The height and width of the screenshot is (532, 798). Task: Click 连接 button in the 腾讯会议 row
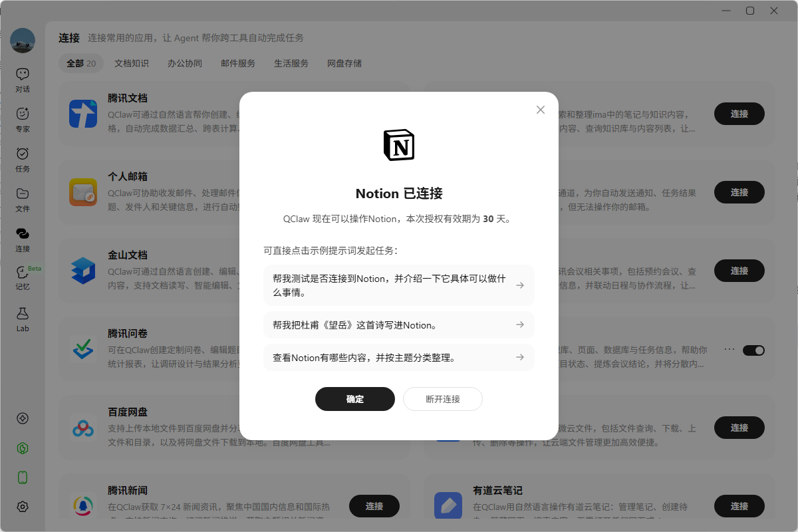point(739,271)
